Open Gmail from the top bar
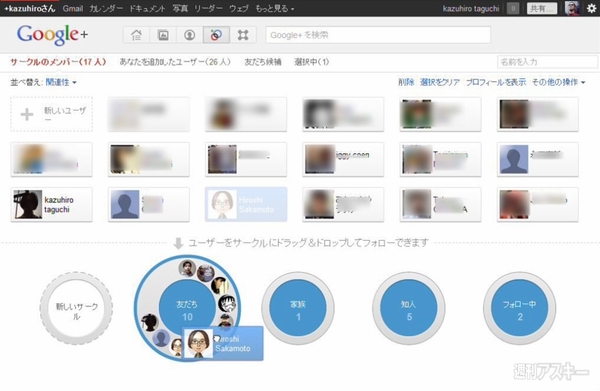Viewport: 600px width, 391px height. pos(73,8)
